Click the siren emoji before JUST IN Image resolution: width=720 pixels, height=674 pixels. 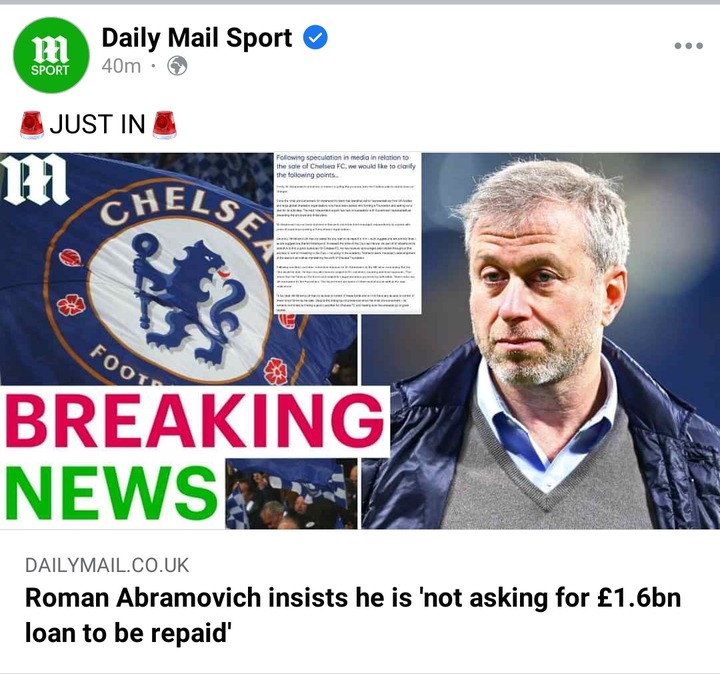pyautogui.click(x=32, y=124)
